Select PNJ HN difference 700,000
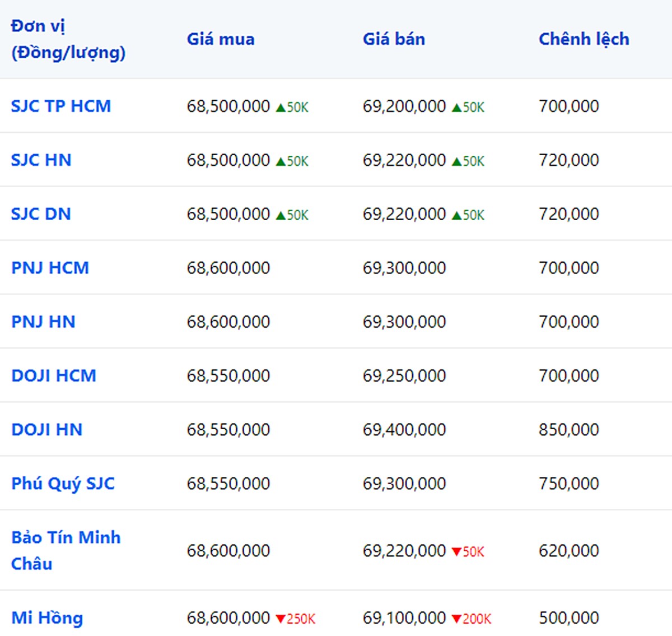Screen dimensions: 672x636 click(569, 321)
